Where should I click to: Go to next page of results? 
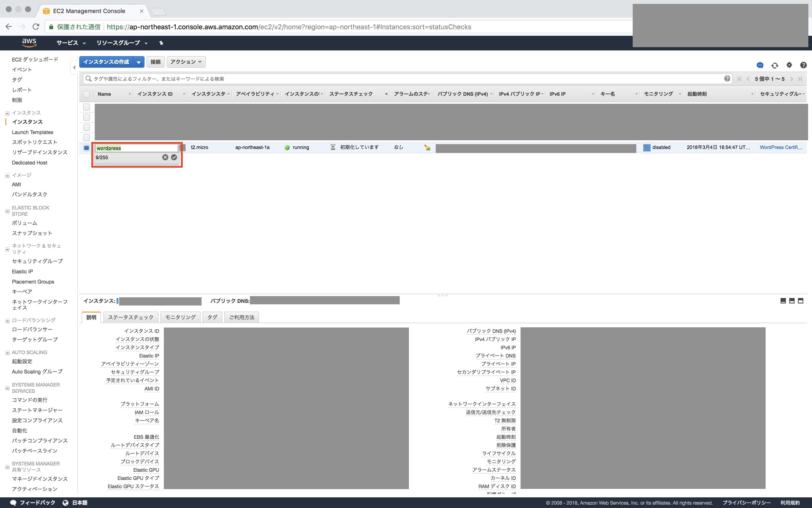coord(791,79)
